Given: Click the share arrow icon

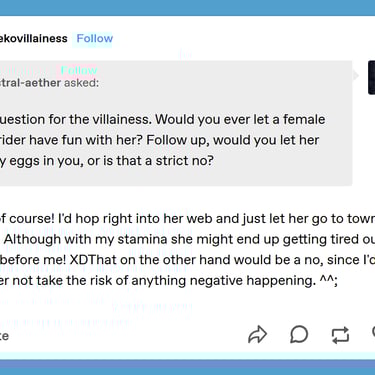Looking at the screenshot, I should click(x=257, y=334).
